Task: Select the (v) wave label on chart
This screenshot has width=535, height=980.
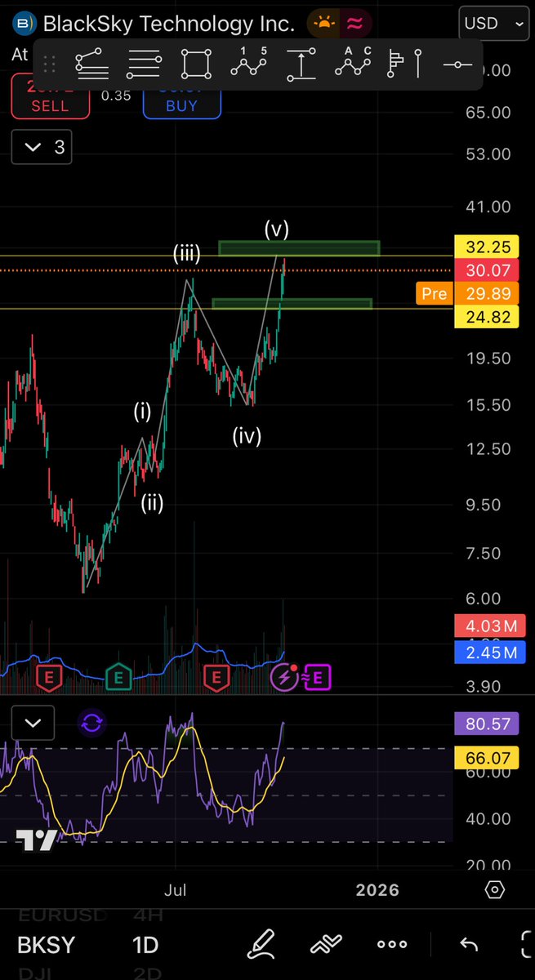Action: 277,229
